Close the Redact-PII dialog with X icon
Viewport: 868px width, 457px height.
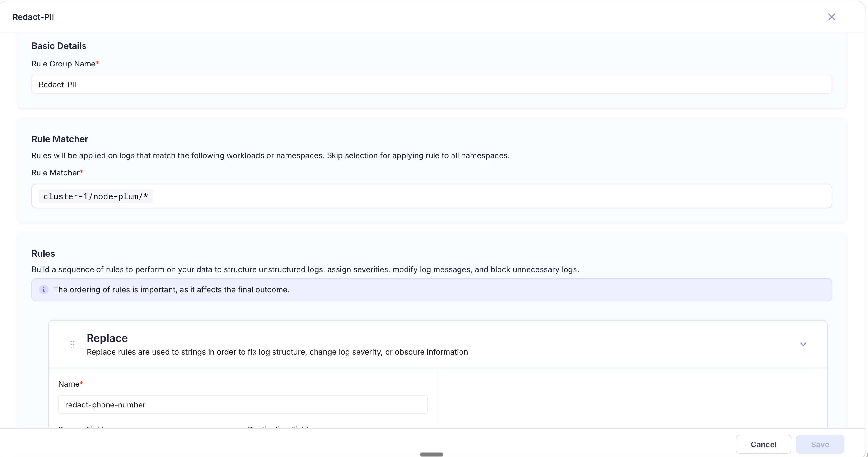click(x=831, y=17)
